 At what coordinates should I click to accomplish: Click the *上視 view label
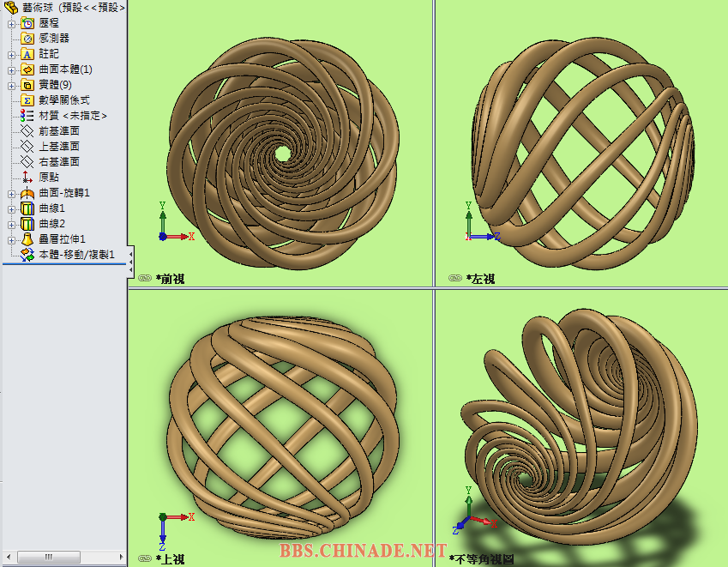tap(170, 558)
